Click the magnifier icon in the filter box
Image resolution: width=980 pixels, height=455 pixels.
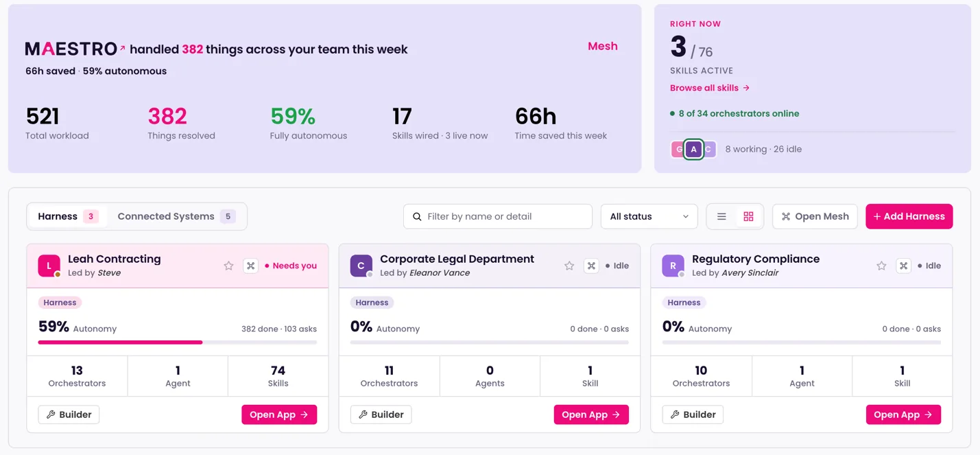click(417, 217)
